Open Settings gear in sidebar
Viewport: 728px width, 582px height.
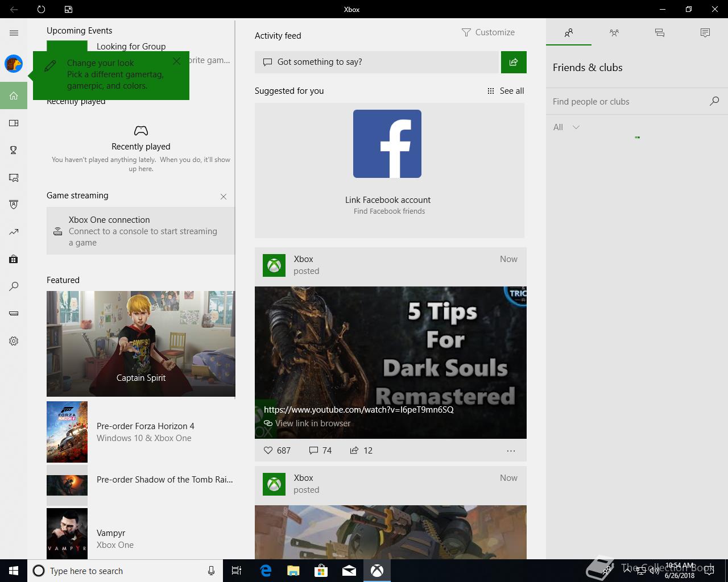point(14,341)
